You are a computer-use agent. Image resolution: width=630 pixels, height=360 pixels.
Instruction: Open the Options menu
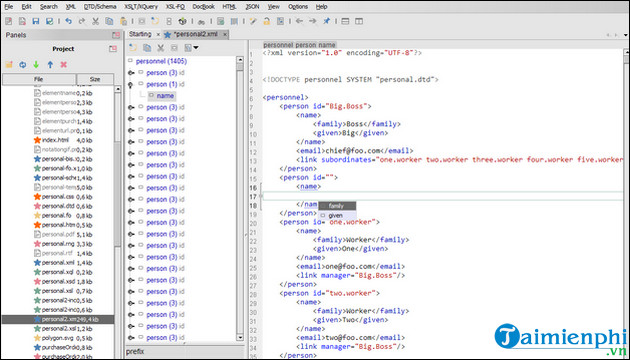point(298,6)
